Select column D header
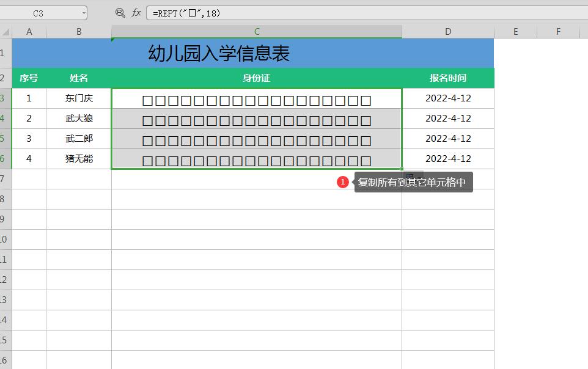The image size is (588, 369). [x=448, y=32]
